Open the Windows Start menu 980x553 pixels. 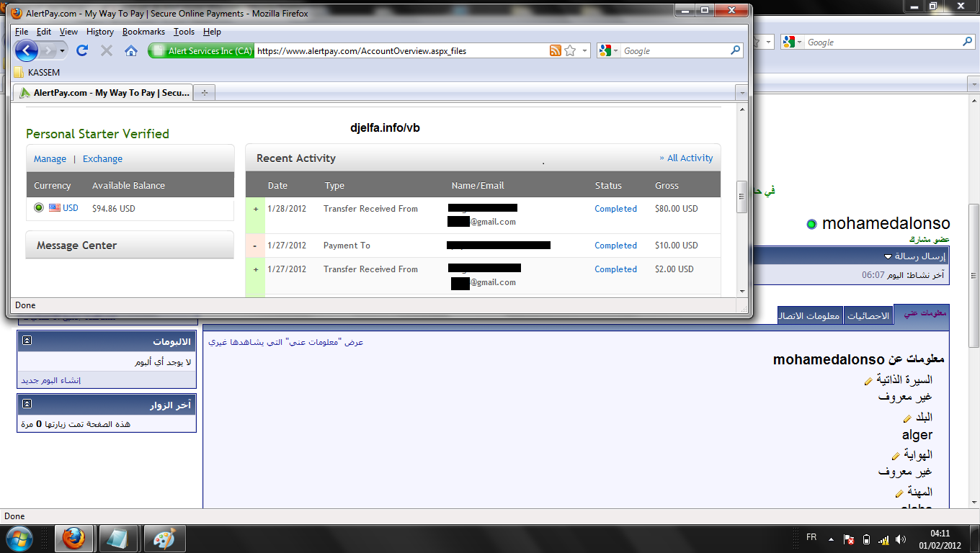(x=18, y=539)
